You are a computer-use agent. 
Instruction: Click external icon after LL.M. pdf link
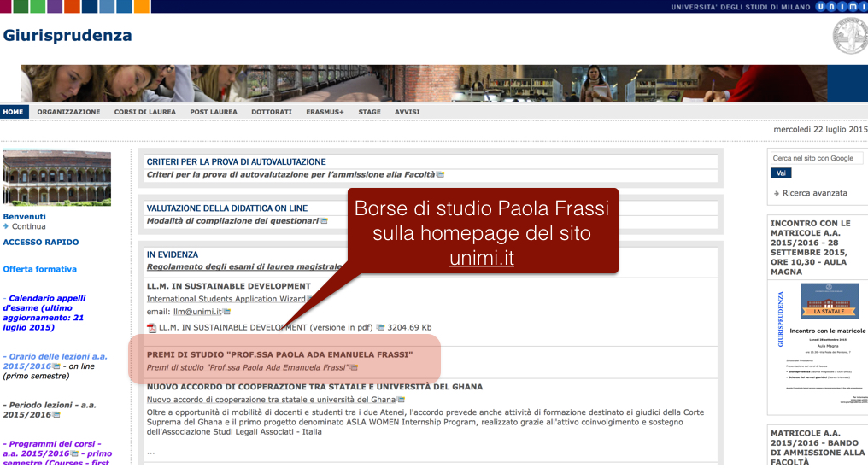(380, 327)
